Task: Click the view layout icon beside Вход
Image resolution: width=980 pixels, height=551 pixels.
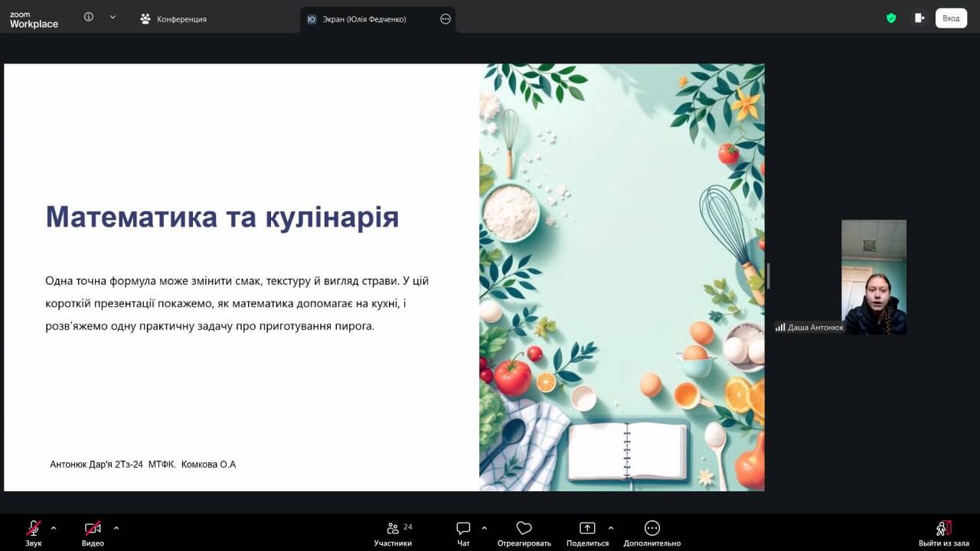Action: tap(920, 18)
